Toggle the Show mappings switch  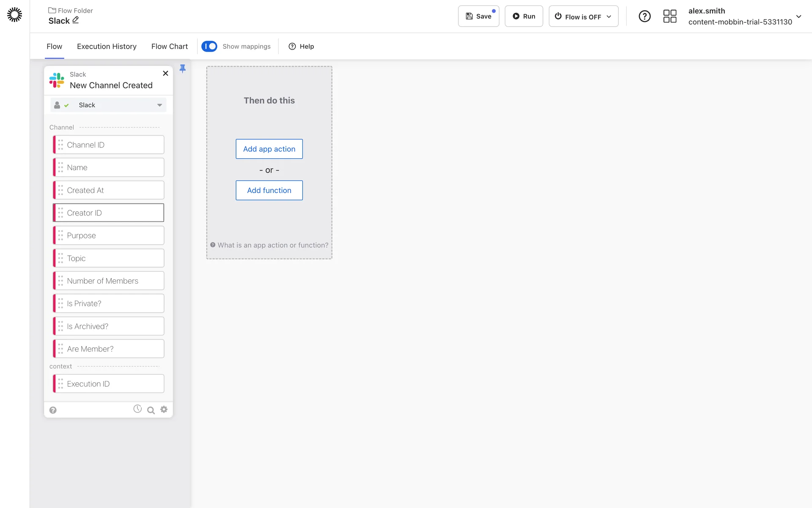[x=209, y=46]
